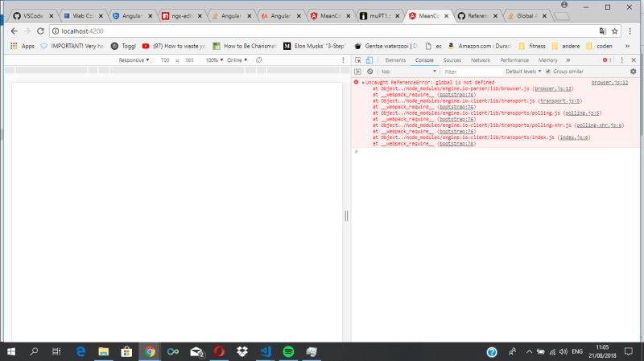The width and height of the screenshot is (644, 361).
Task: Open the 100% zoom dropdown
Action: coord(214,59)
